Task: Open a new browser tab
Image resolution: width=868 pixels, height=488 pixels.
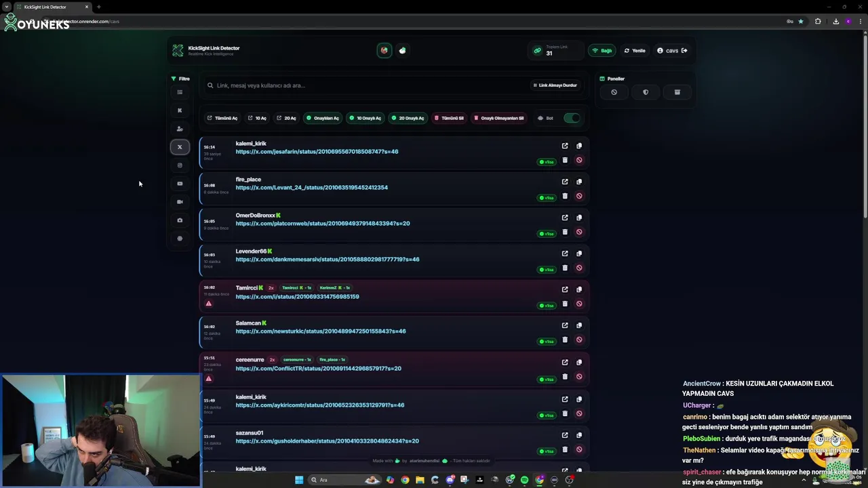Action: 99,7
